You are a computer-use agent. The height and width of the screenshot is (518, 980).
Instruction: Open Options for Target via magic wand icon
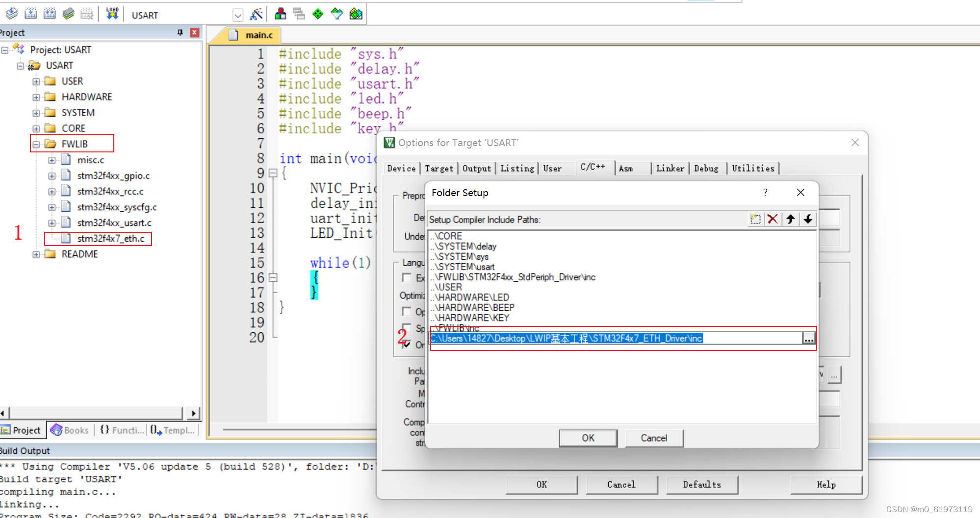tap(257, 13)
